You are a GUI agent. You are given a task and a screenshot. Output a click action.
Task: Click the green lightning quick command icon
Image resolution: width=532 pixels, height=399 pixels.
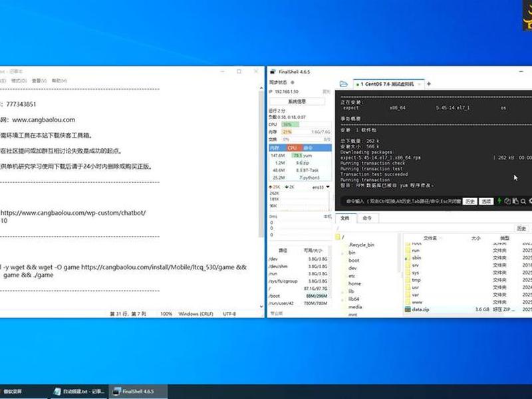click(x=499, y=201)
